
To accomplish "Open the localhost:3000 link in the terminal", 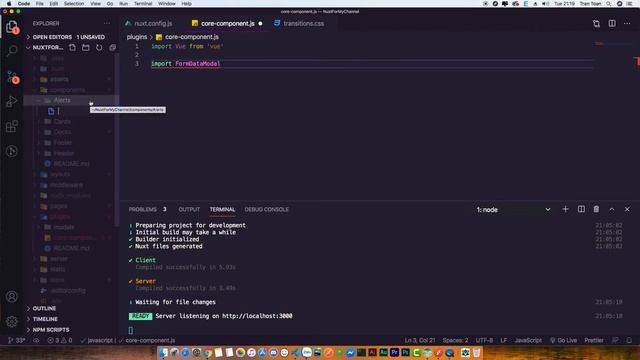I will coord(257,316).
